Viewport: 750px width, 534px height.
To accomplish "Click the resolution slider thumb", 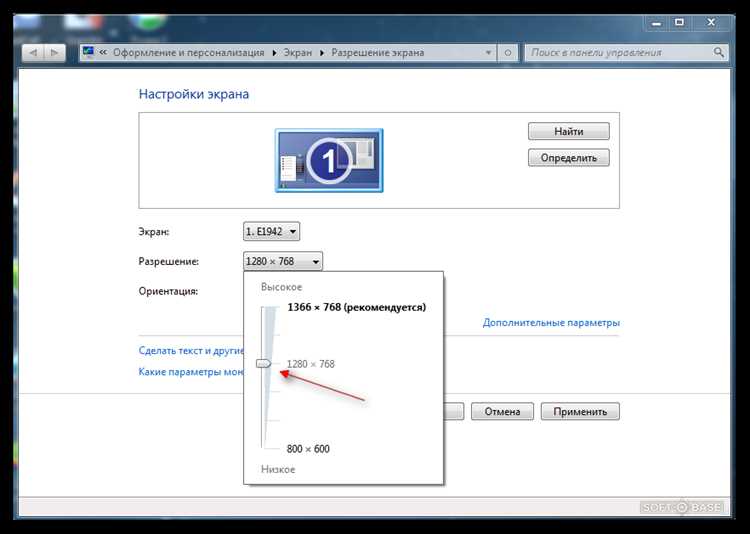I will pyautogui.click(x=264, y=364).
